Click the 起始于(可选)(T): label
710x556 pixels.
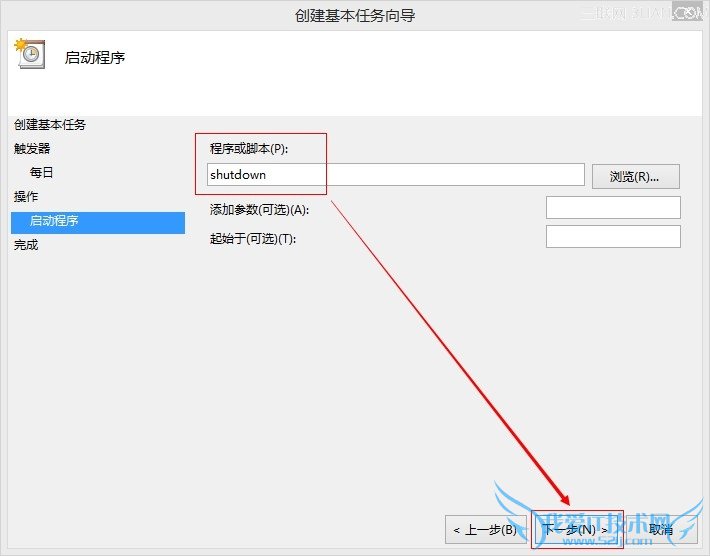[x=253, y=239]
